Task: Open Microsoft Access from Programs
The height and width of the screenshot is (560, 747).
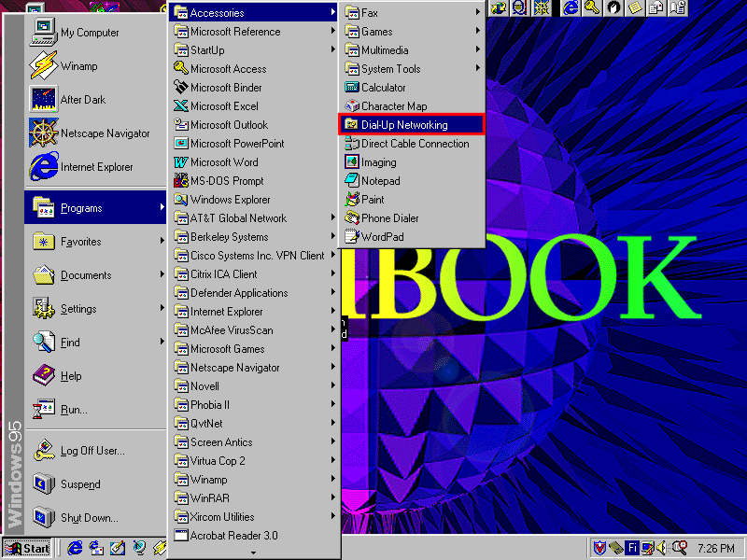Action: pos(254,68)
